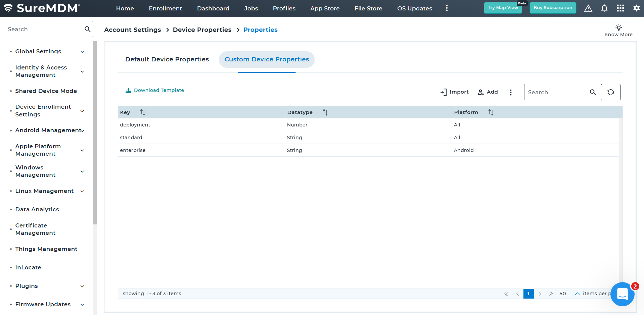Click the Buy Subscription button
The width and height of the screenshot is (644, 315).
point(553,8)
